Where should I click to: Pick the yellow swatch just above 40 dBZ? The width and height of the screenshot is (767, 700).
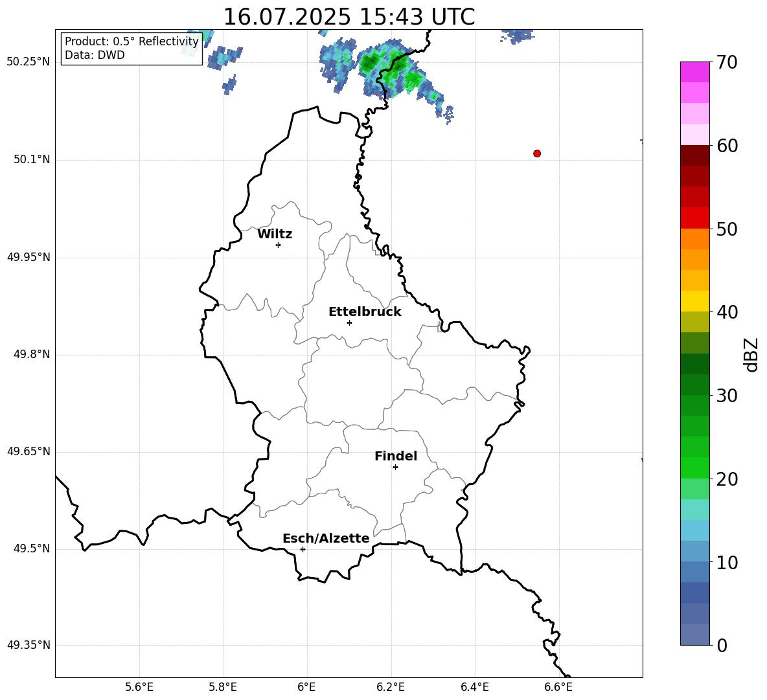[695, 301]
